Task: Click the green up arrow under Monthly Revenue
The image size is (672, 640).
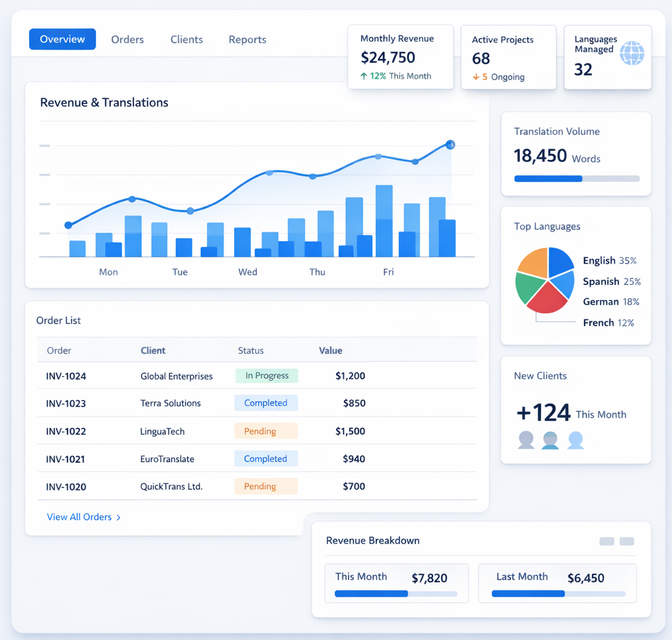Action: [x=364, y=76]
